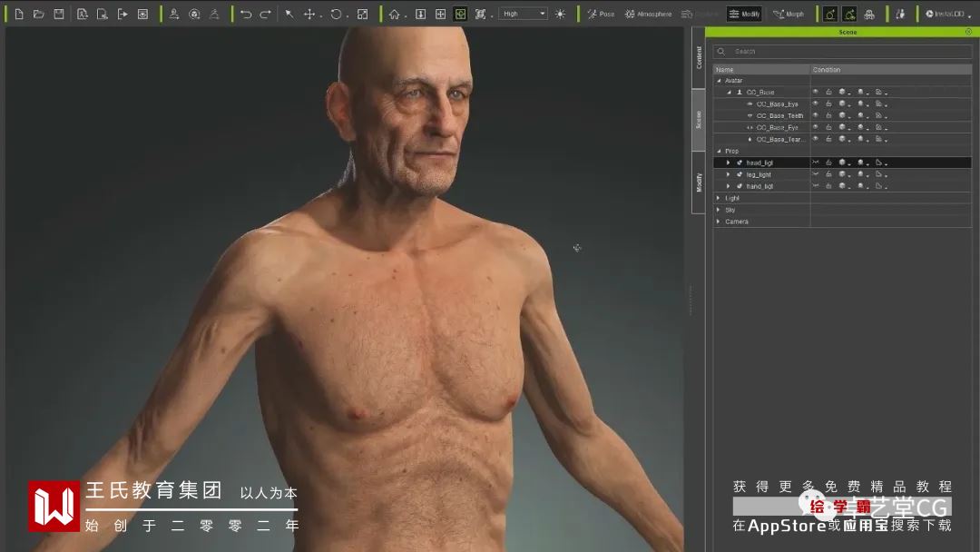
Task: Click the Name column header
Action: pyautogui.click(x=762, y=69)
